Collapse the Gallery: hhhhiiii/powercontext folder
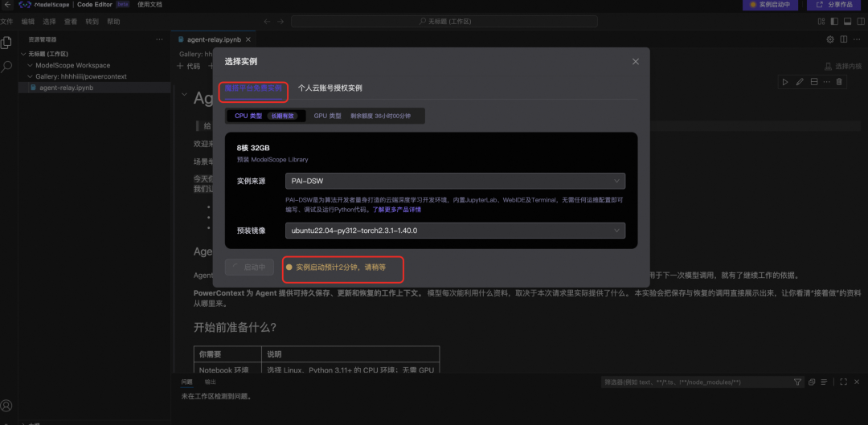Screen dimensions: 868x425 click(31, 76)
